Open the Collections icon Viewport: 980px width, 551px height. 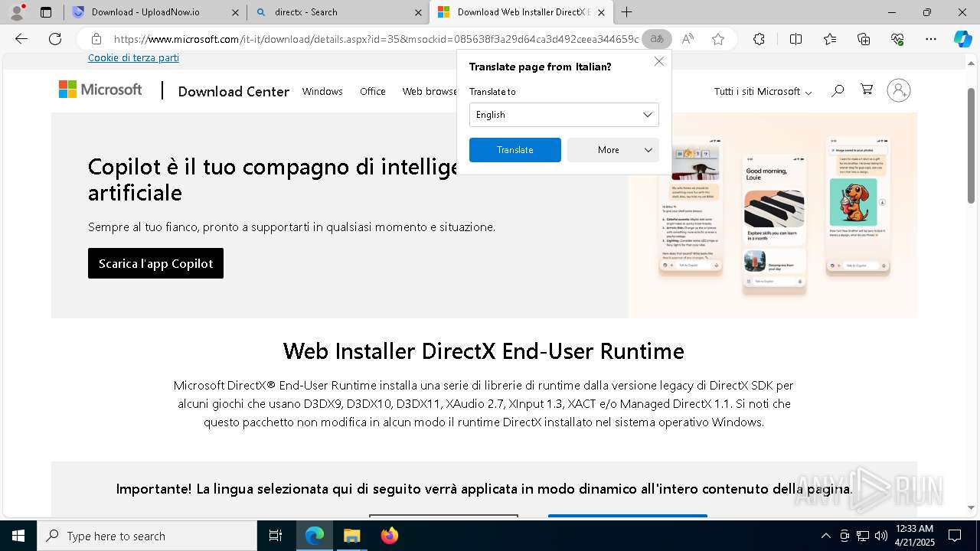pos(864,39)
